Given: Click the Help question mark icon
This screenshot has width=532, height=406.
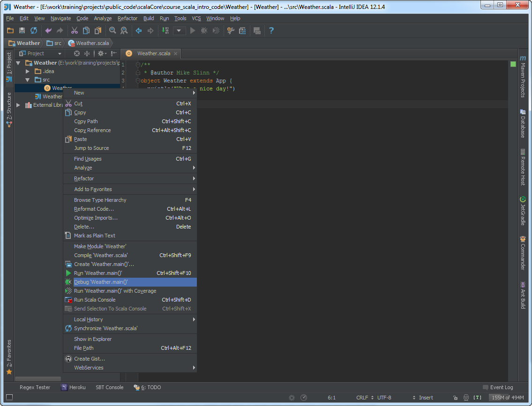Looking at the screenshot, I should pyautogui.click(x=271, y=30).
